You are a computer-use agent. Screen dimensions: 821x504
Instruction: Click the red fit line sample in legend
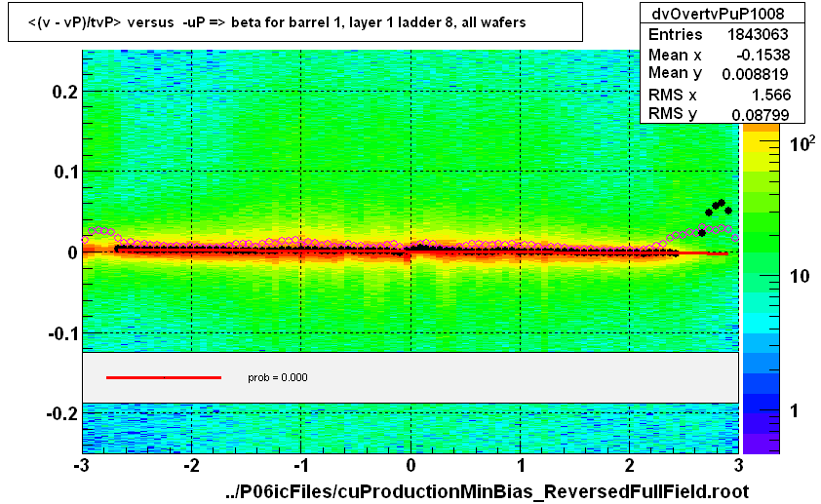click(164, 377)
